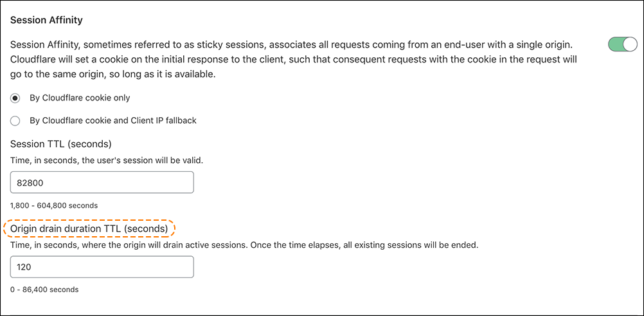644x316 pixels.
Task: Focus the Origin drain duration input field
Action: (102, 266)
